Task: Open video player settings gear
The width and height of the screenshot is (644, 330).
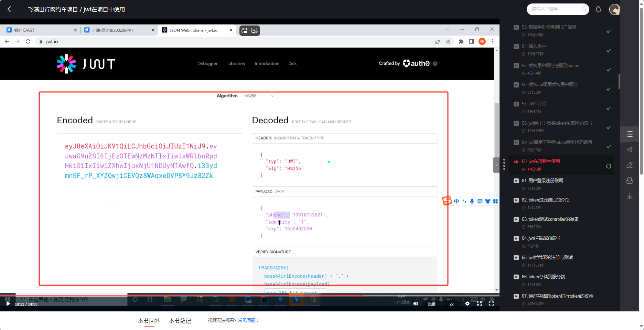Action: click(x=467, y=304)
